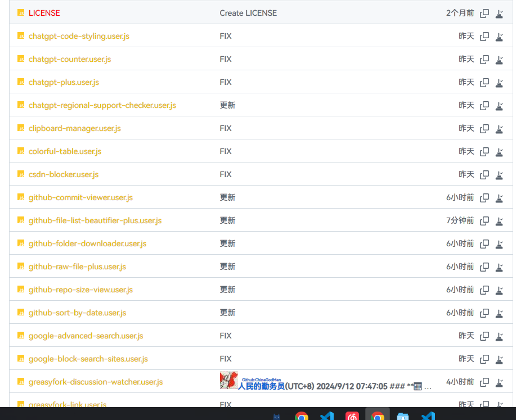The width and height of the screenshot is (516, 420).
Task: Download chatgpt-plus.user.js via its download icon
Action: [x=499, y=82]
